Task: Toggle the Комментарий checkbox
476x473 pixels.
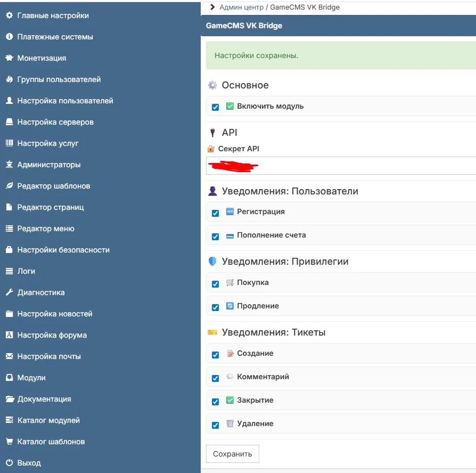Action: coord(215,378)
